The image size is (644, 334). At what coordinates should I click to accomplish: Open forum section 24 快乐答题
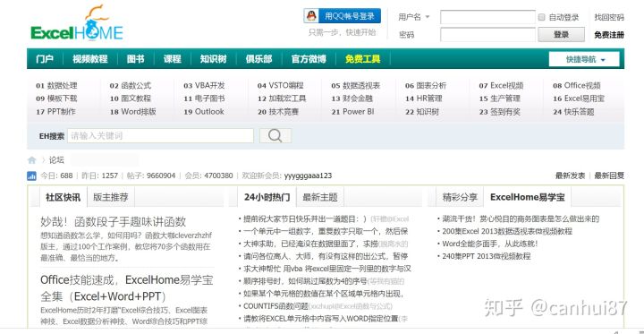coord(573,111)
